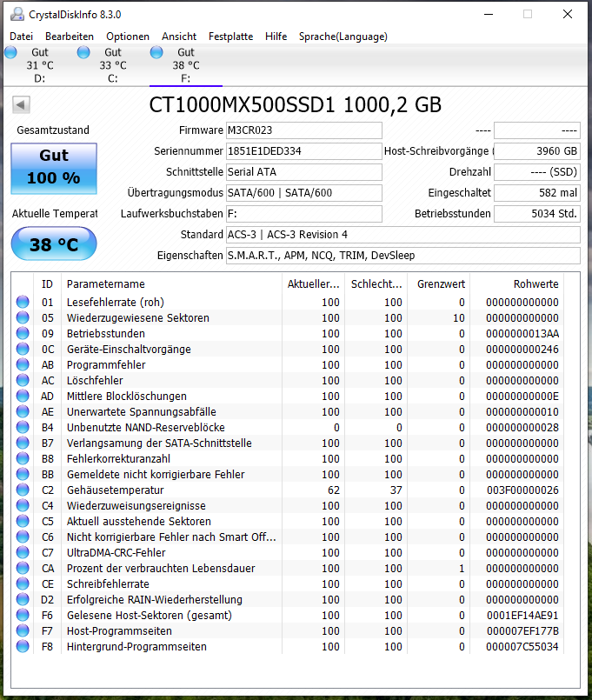The height and width of the screenshot is (700, 592).
Task: Click the Schlecht... column header
Action: (376, 284)
